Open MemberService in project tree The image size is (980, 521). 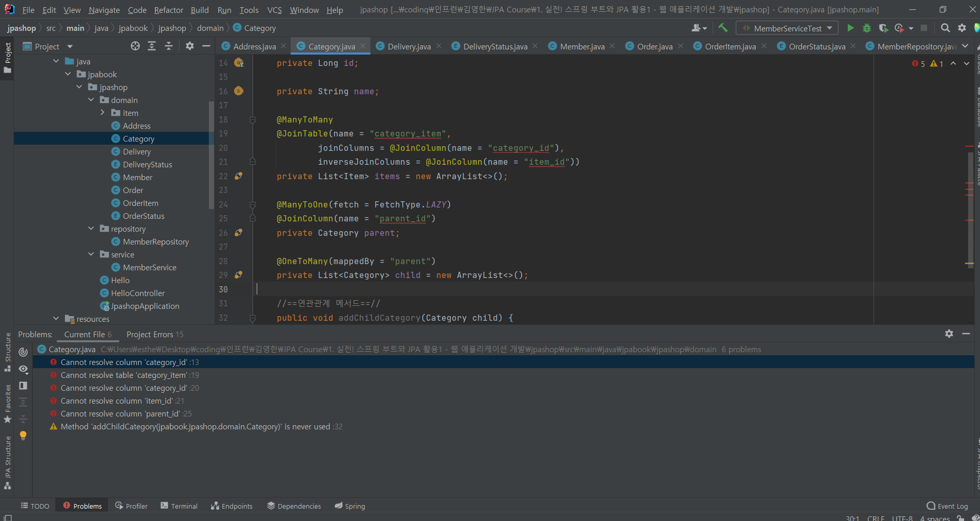click(150, 267)
